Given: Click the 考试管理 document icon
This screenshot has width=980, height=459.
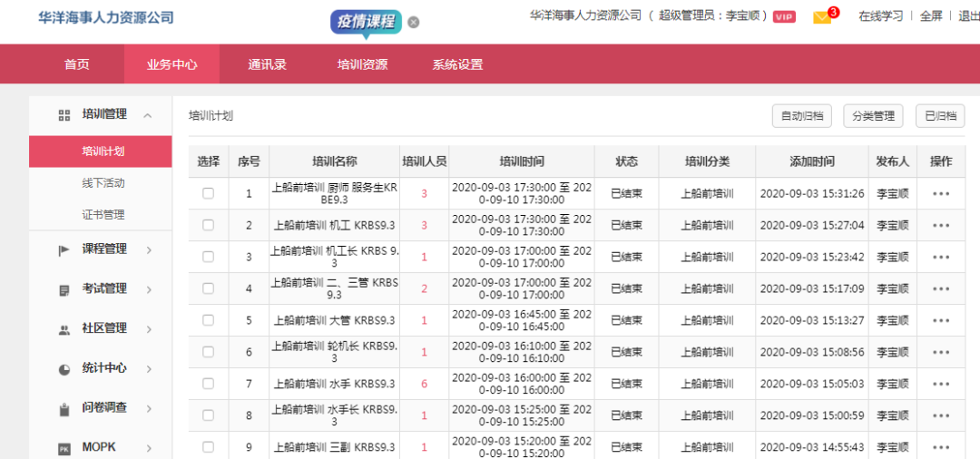Looking at the screenshot, I should coord(64,289).
